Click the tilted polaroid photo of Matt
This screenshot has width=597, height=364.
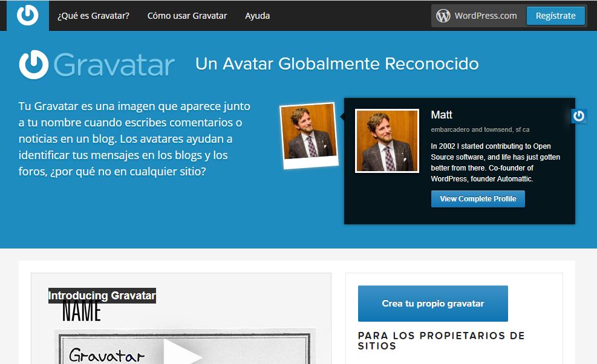308,135
